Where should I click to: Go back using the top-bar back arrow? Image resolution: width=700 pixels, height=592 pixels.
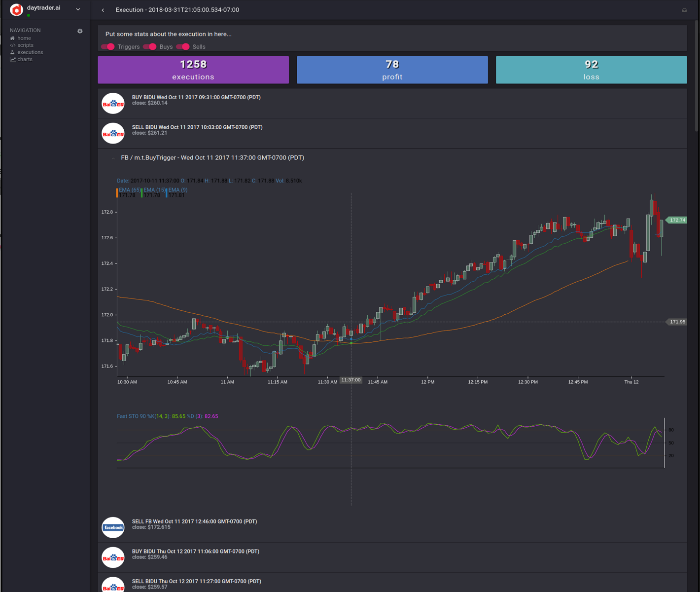coord(103,10)
